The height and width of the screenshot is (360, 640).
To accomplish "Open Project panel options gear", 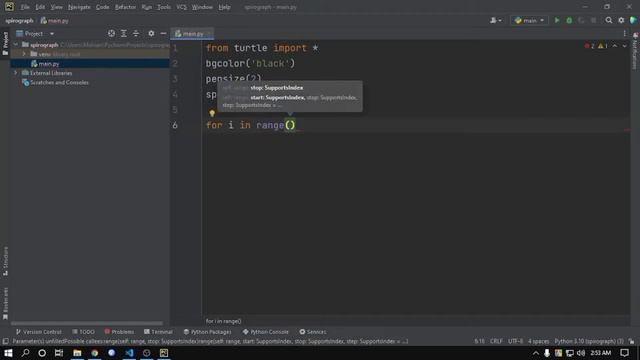I will pyautogui.click(x=151, y=33).
